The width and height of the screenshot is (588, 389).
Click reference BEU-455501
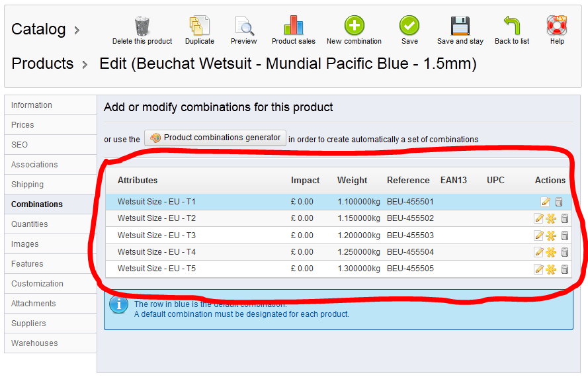coord(410,202)
